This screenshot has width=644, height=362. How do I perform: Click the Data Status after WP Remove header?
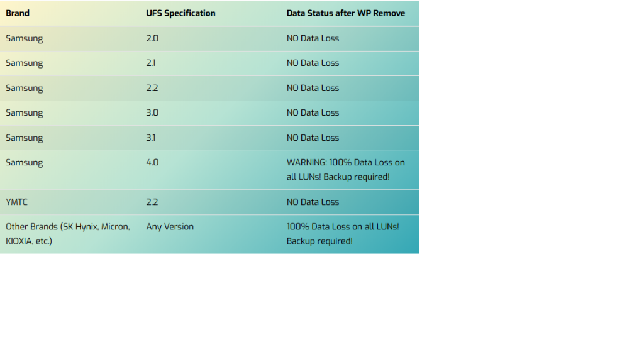(x=346, y=13)
